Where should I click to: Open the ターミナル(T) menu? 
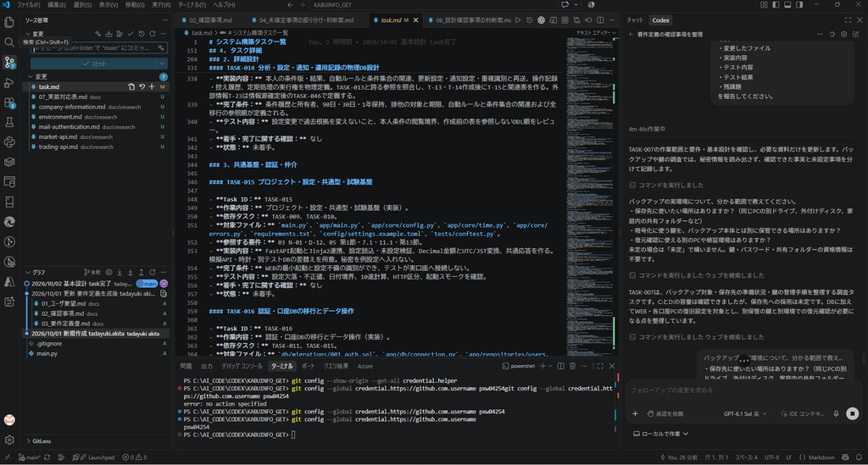[x=192, y=4]
